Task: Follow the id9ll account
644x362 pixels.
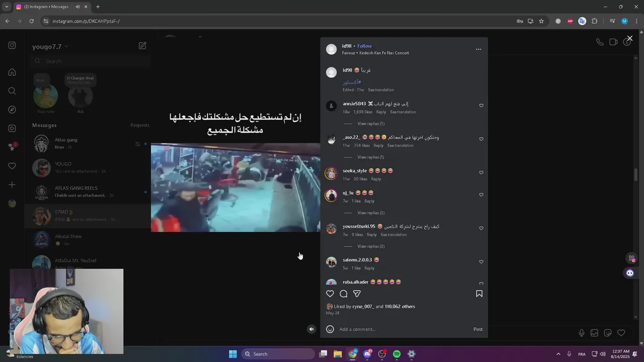Action: tap(364, 46)
